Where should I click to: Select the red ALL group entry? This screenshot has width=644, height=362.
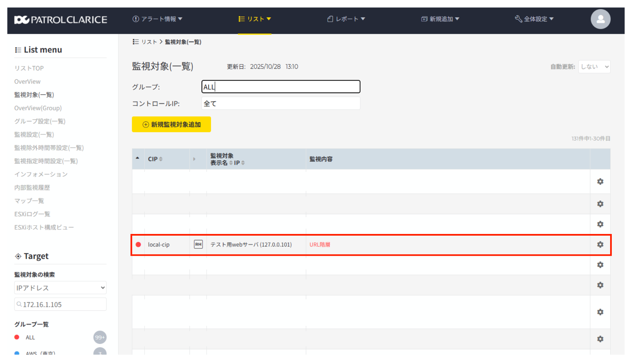[x=30, y=338]
